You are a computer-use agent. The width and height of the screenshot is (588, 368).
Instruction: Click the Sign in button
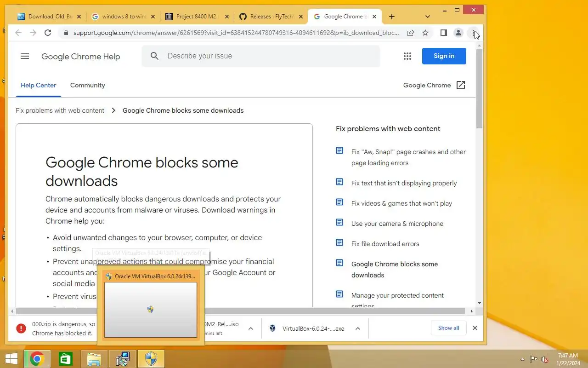coord(444,56)
